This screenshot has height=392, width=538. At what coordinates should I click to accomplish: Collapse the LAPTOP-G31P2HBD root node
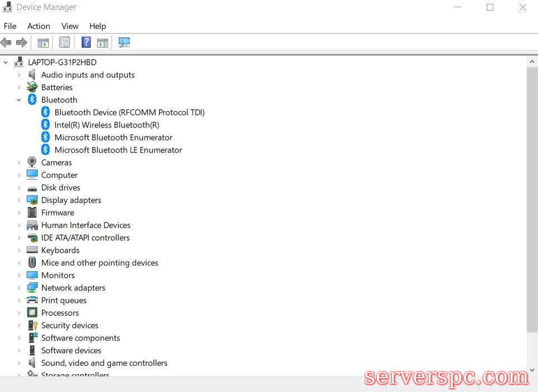[x=6, y=62]
